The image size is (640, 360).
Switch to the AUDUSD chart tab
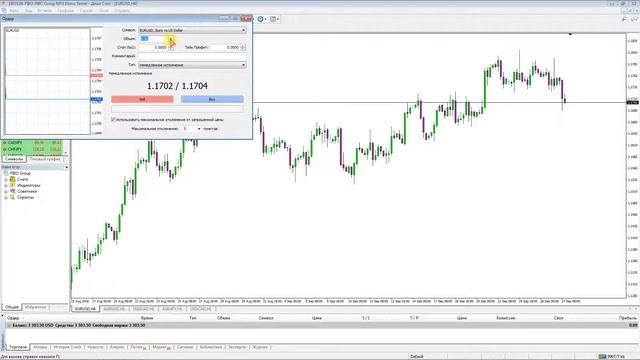pyautogui.click(x=114, y=309)
